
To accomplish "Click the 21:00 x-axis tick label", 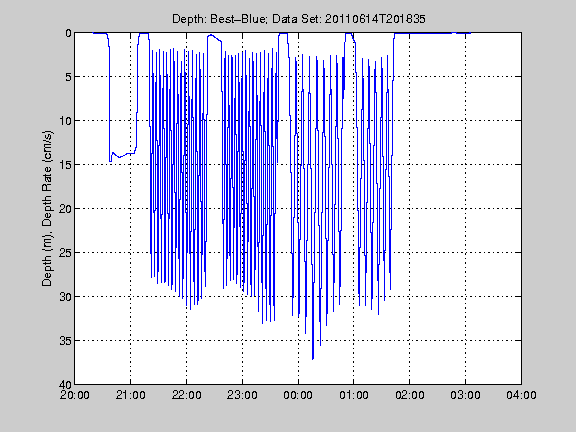I will [130, 395].
